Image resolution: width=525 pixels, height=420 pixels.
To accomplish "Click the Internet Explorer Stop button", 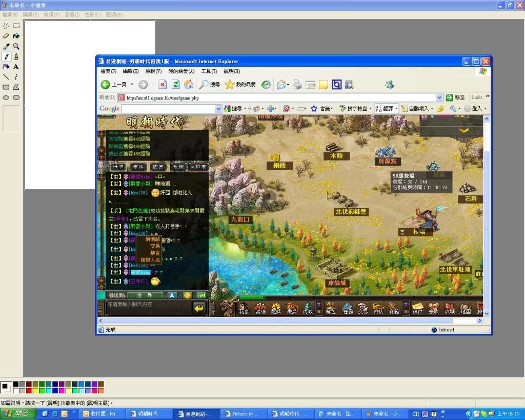I will 163,85.
